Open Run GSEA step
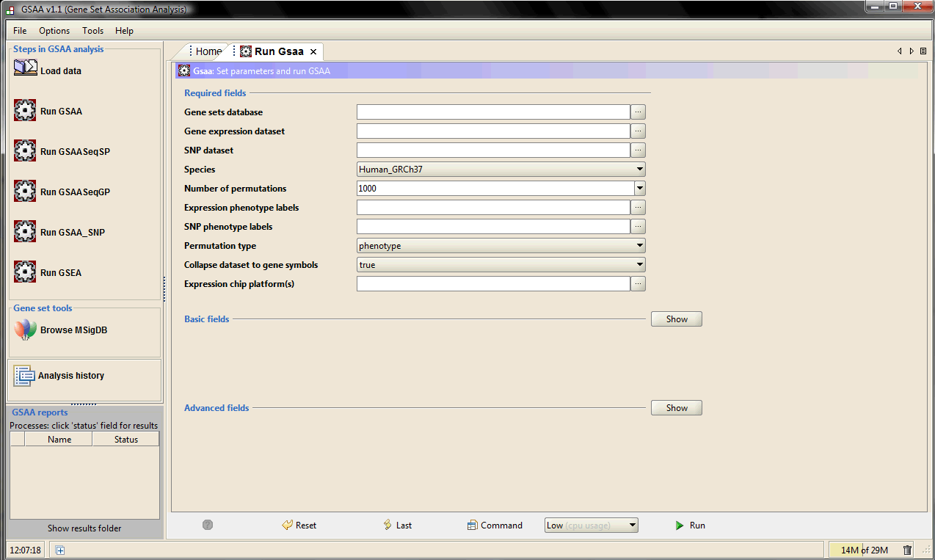Screen dimensions: 935x560 pyautogui.click(x=48, y=272)
